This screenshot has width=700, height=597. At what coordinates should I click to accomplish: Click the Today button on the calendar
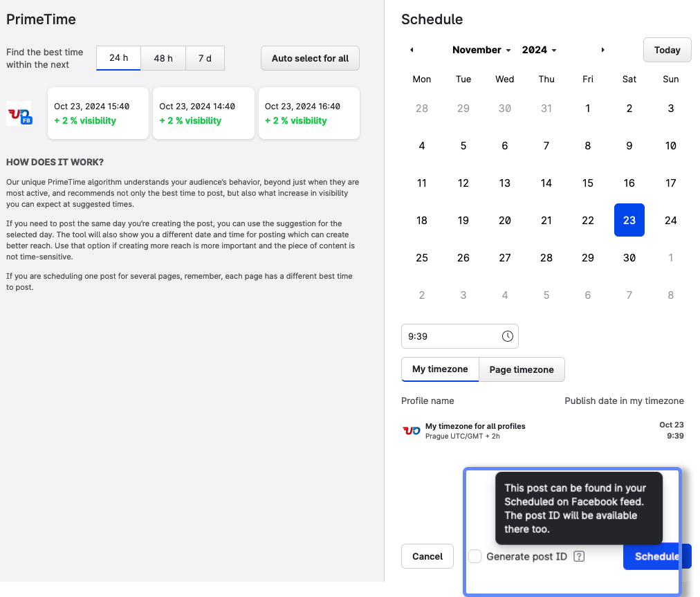coord(667,50)
